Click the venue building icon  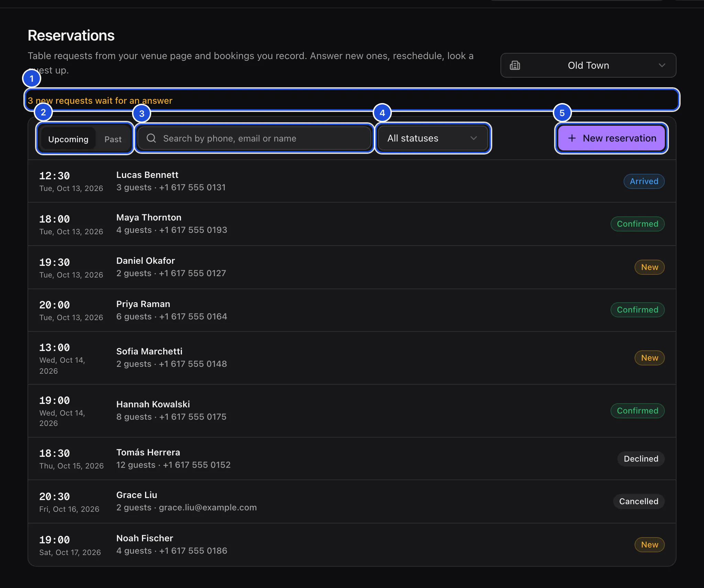tap(515, 65)
